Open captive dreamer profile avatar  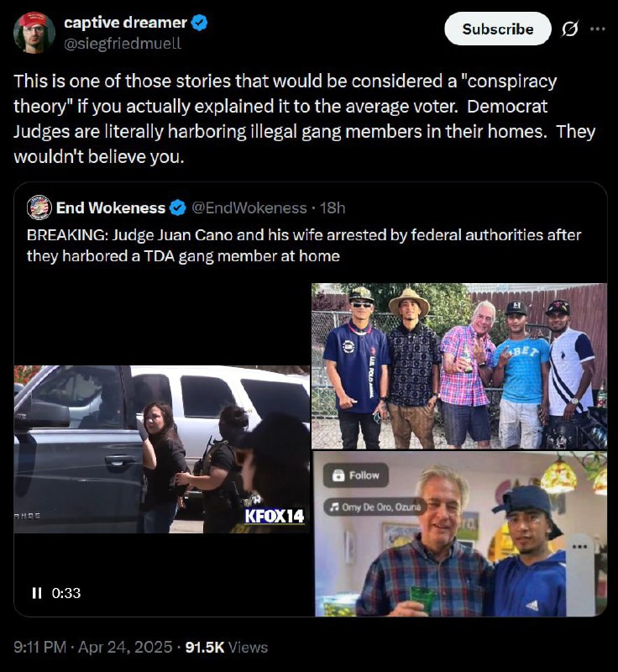(x=34, y=33)
